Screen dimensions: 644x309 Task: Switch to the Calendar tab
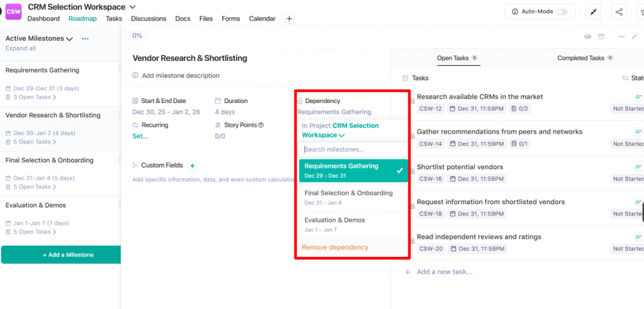coord(262,18)
